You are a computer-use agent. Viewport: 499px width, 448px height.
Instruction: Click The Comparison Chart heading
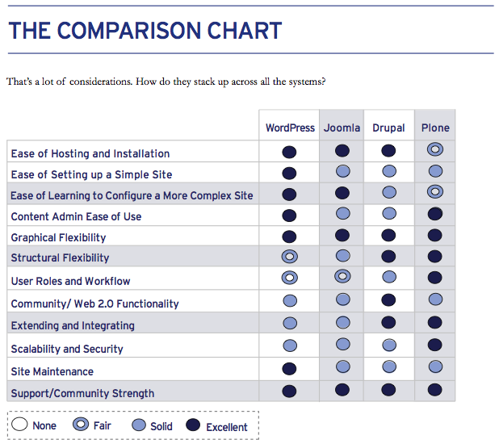click(x=145, y=31)
